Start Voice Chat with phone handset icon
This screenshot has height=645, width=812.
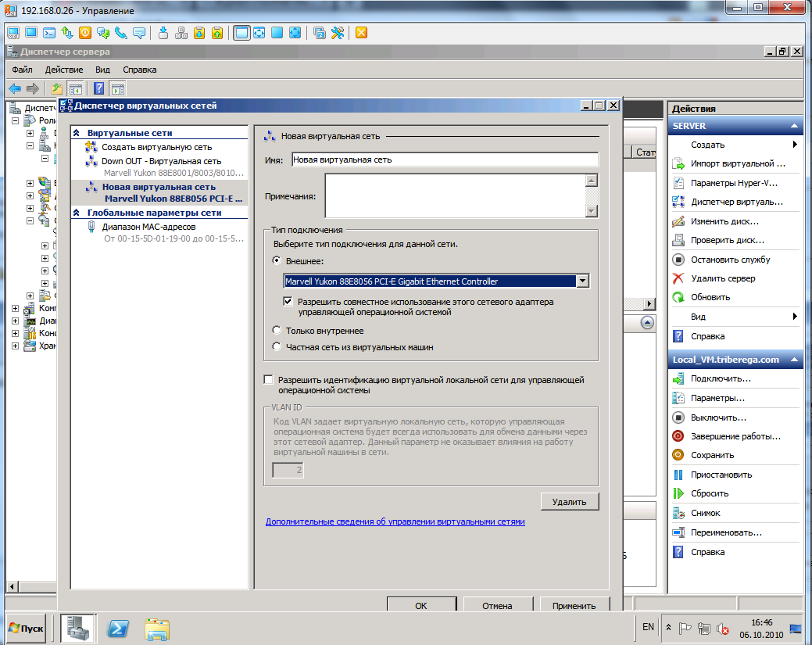pyautogui.click(x=120, y=33)
